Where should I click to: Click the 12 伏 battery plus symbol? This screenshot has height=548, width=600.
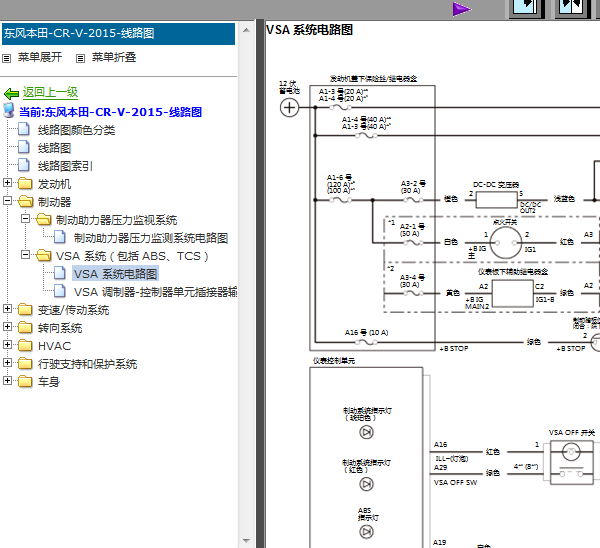(x=289, y=108)
